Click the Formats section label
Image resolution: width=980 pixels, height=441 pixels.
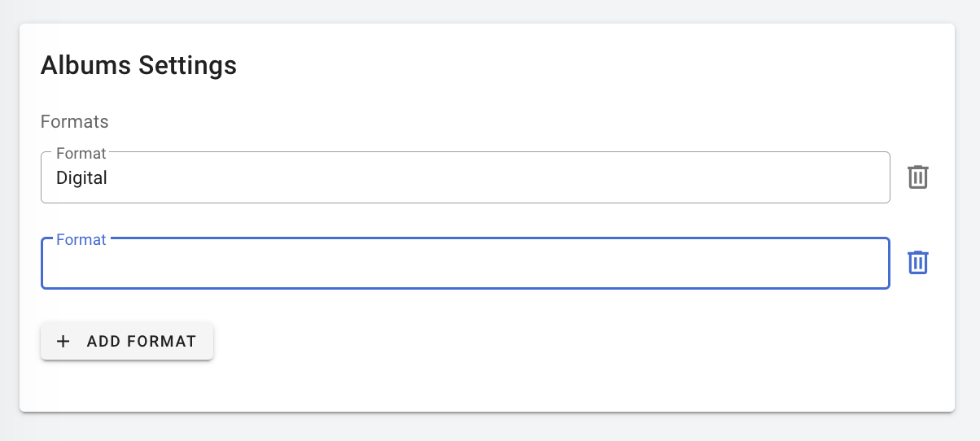75,122
